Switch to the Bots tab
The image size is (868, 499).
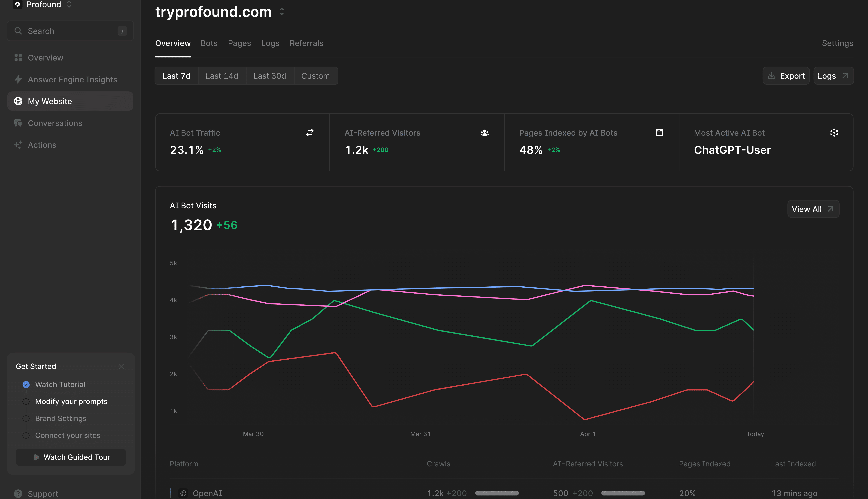coord(209,43)
